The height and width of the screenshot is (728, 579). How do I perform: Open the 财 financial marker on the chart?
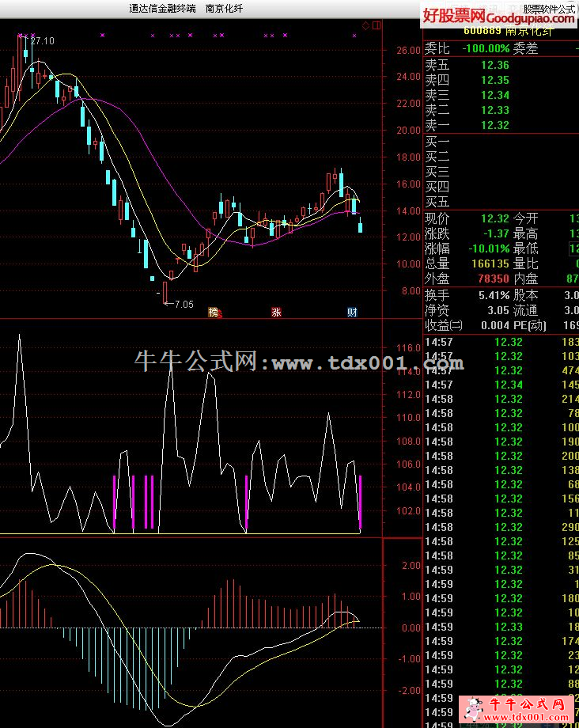352,312
